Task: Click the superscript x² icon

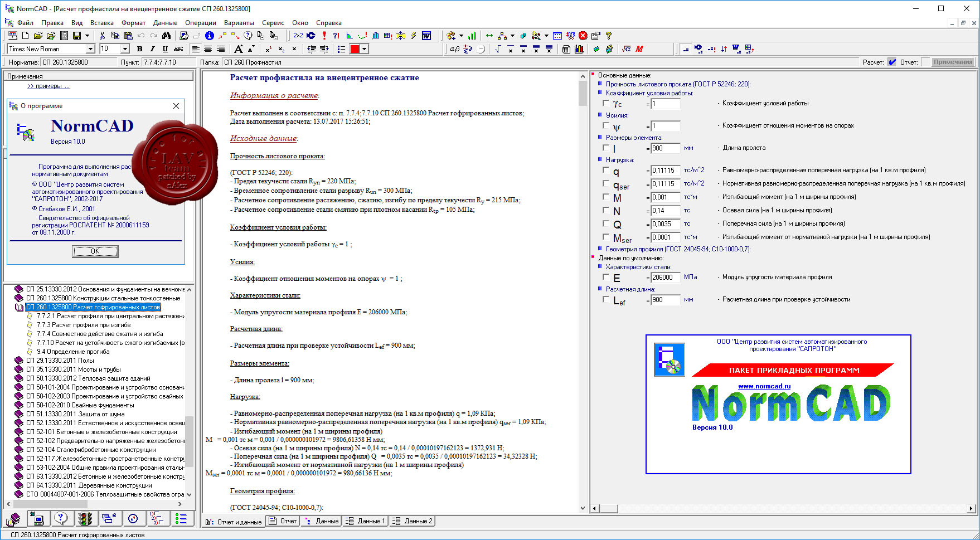Action: pos(268,49)
